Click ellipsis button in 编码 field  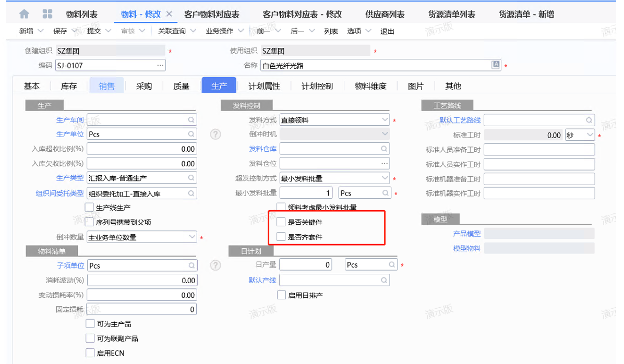click(x=160, y=65)
